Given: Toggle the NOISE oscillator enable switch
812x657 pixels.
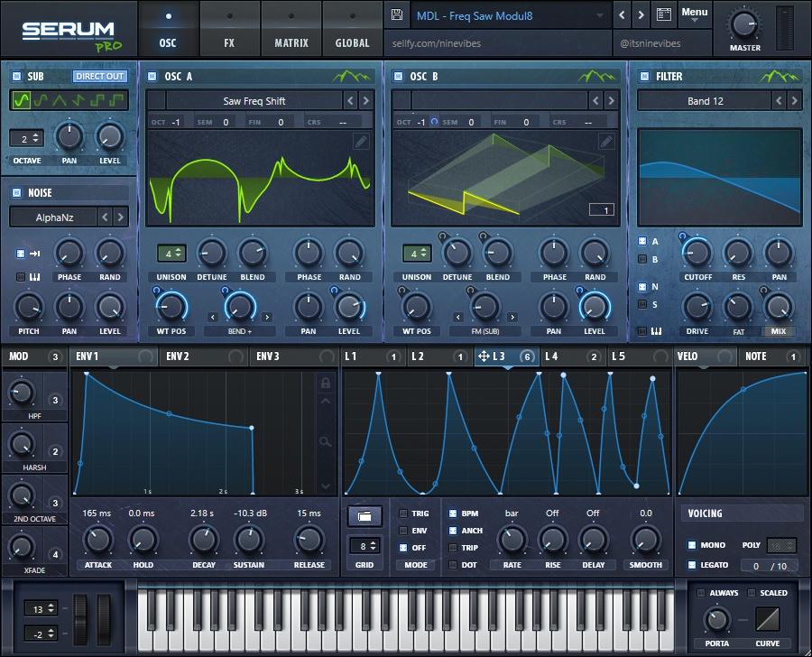Looking at the screenshot, I should [16, 193].
